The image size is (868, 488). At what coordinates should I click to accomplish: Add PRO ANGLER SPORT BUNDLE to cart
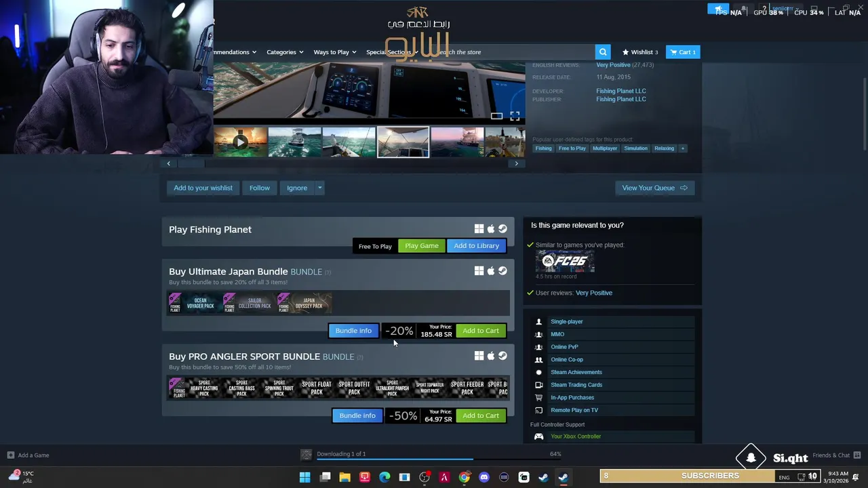click(481, 415)
